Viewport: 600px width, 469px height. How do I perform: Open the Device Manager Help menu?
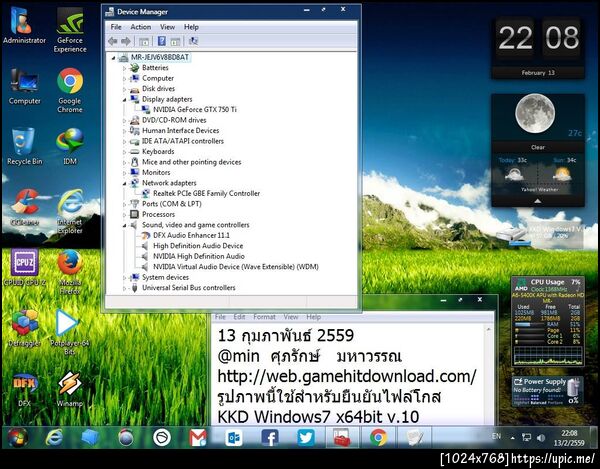click(x=191, y=27)
